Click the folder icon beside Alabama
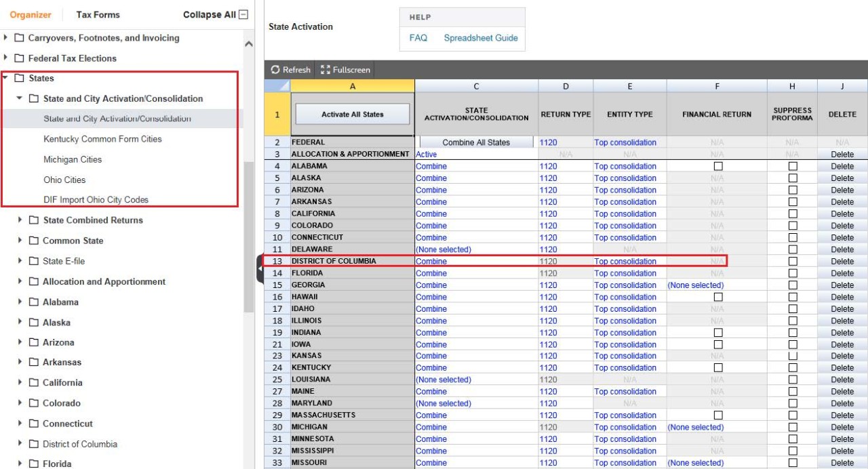 point(33,302)
